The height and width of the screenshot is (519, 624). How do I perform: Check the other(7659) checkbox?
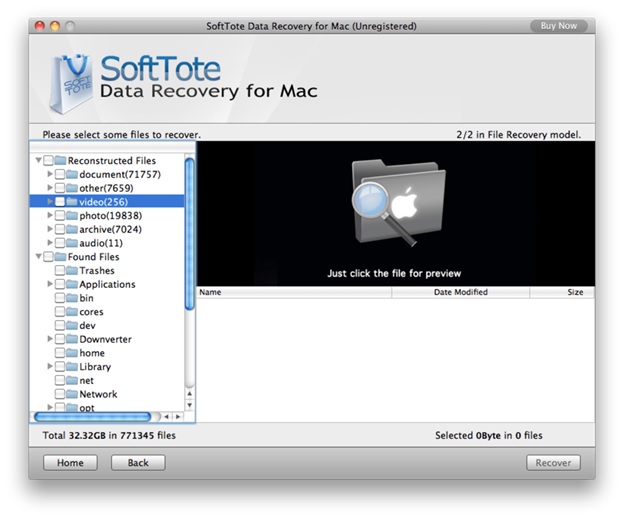(x=60, y=188)
